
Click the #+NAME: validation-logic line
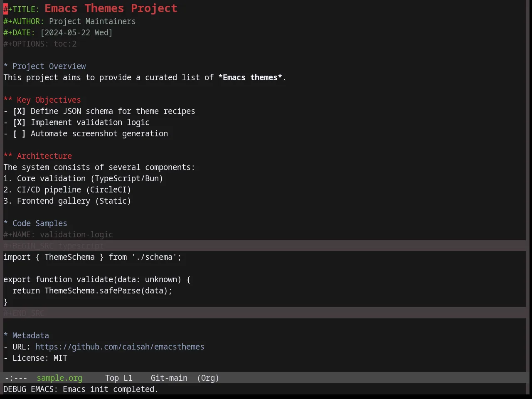(x=58, y=235)
